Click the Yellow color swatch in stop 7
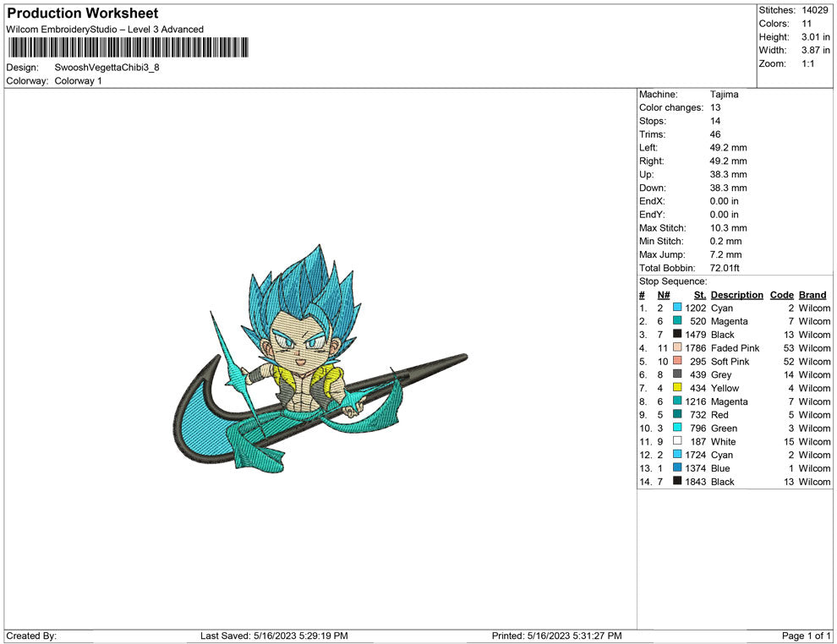The image size is (837, 644). [x=677, y=387]
